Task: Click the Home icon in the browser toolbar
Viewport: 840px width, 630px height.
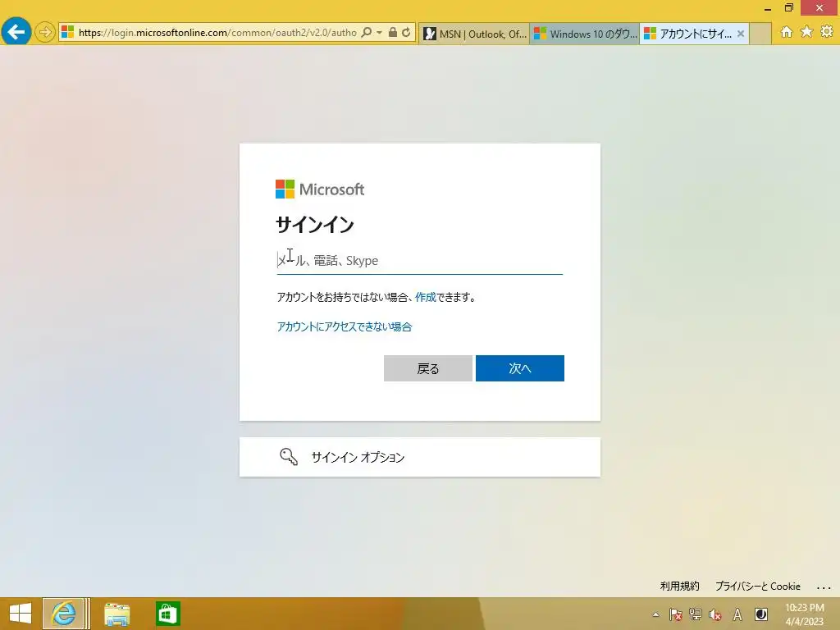Action: tap(787, 32)
